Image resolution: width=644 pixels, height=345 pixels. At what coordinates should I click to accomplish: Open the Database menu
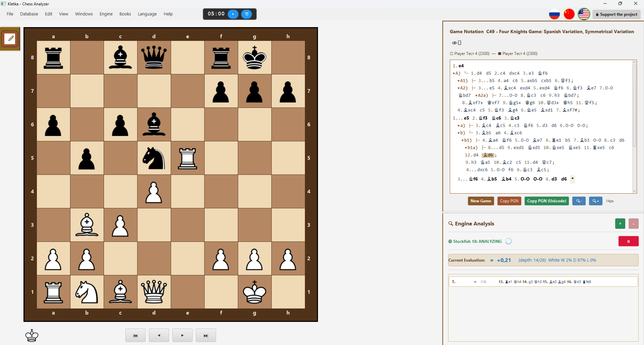click(29, 14)
